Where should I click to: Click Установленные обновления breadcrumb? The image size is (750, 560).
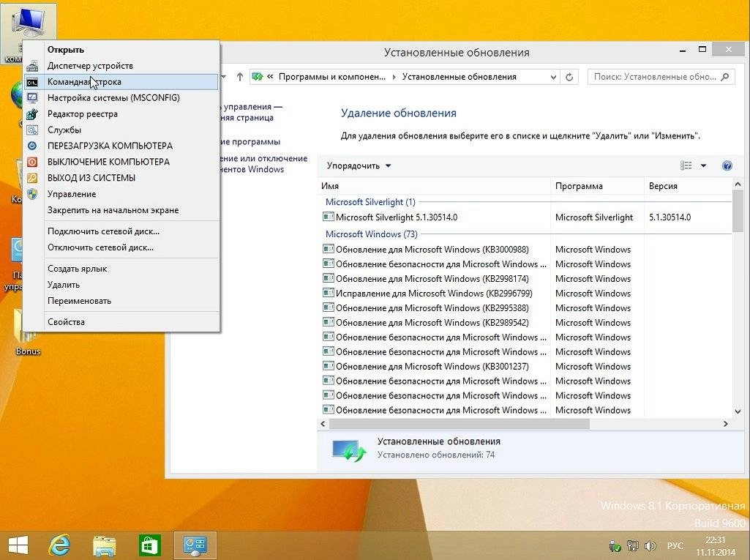point(460,77)
